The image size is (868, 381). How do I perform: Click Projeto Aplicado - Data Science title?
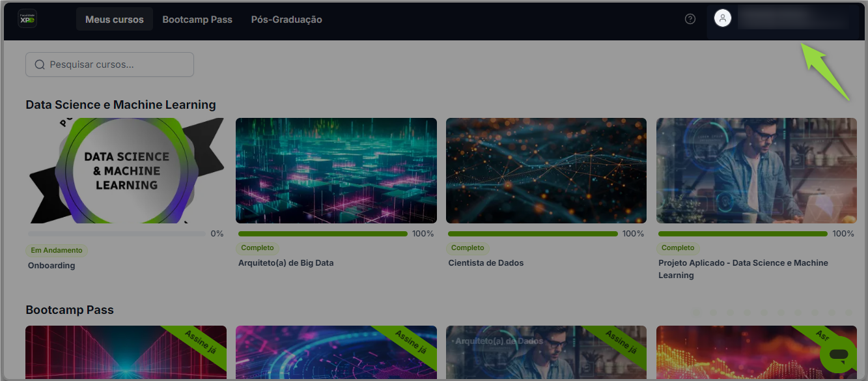point(743,269)
